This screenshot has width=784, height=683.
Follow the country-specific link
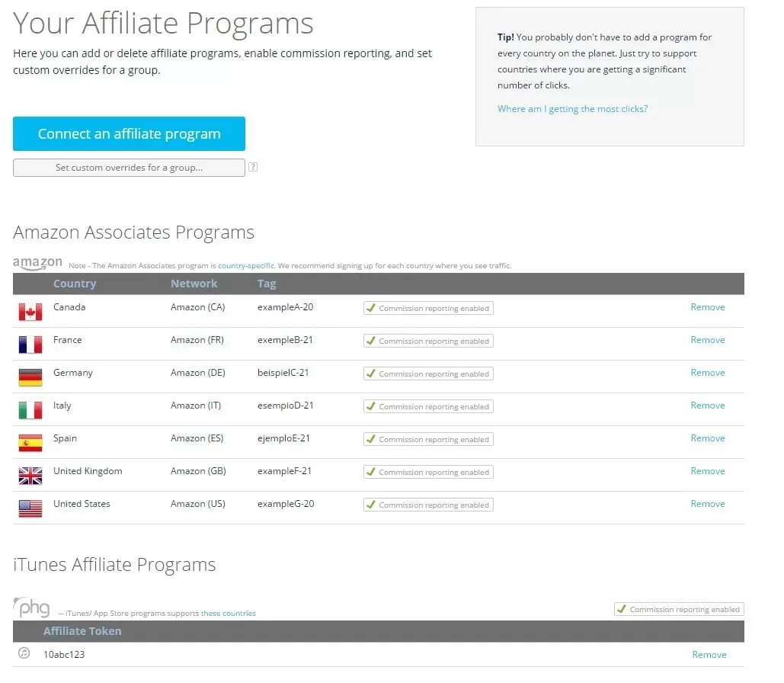pyautogui.click(x=246, y=266)
